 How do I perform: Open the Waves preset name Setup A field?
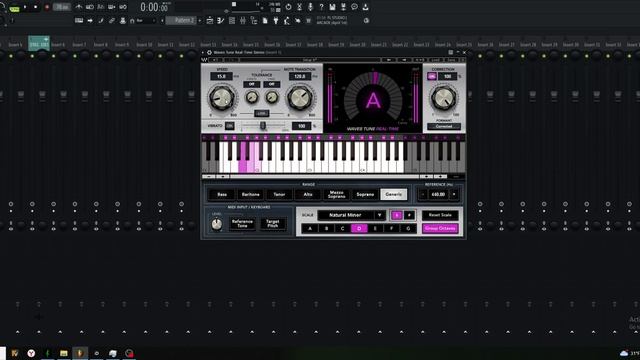[x=310, y=60]
